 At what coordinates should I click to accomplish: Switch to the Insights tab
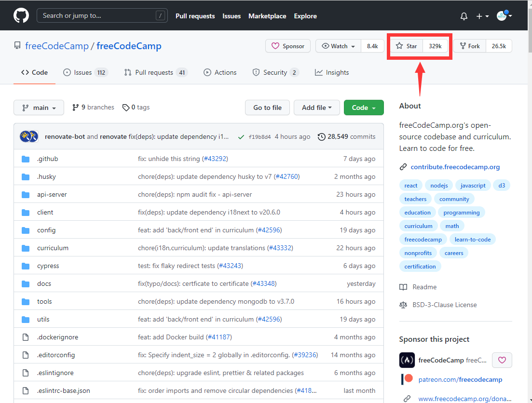click(332, 73)
